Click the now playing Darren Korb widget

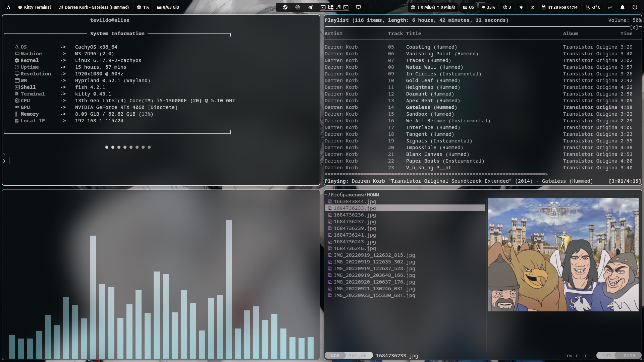pos(94,7)
